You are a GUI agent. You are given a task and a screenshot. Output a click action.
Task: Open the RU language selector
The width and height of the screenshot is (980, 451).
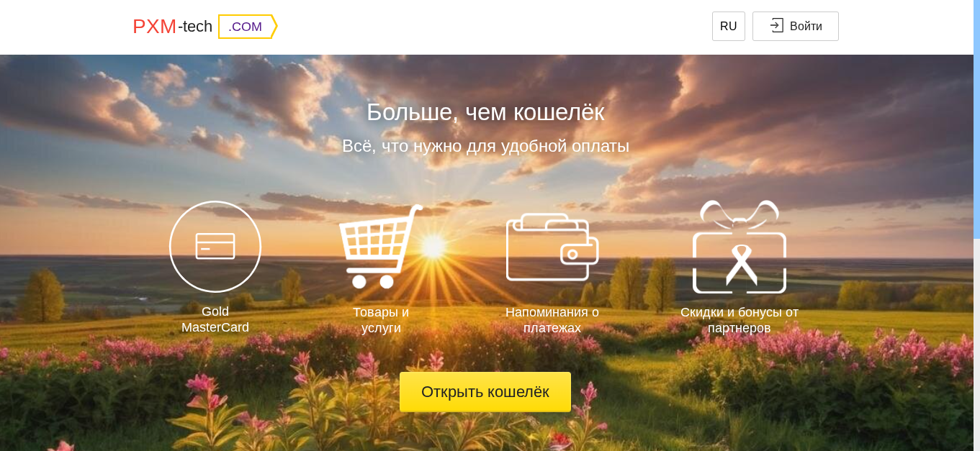[729, 26]
